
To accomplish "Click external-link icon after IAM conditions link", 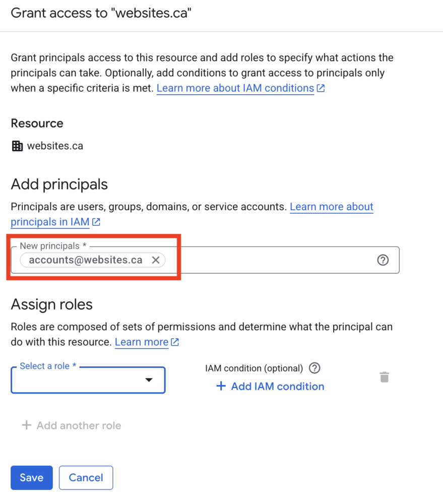I will (321, 88).
